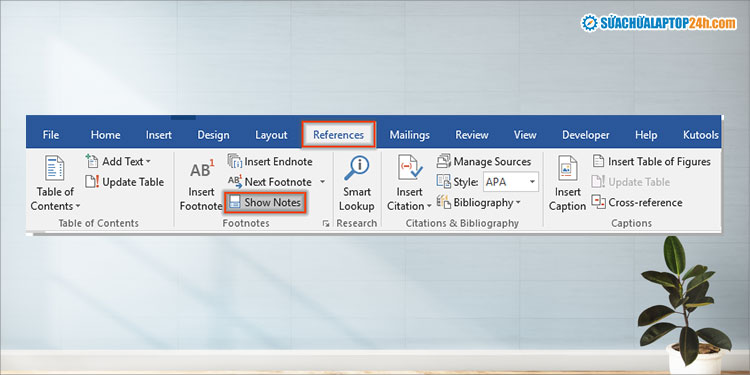Go to the Layout tab

point(271,135)
